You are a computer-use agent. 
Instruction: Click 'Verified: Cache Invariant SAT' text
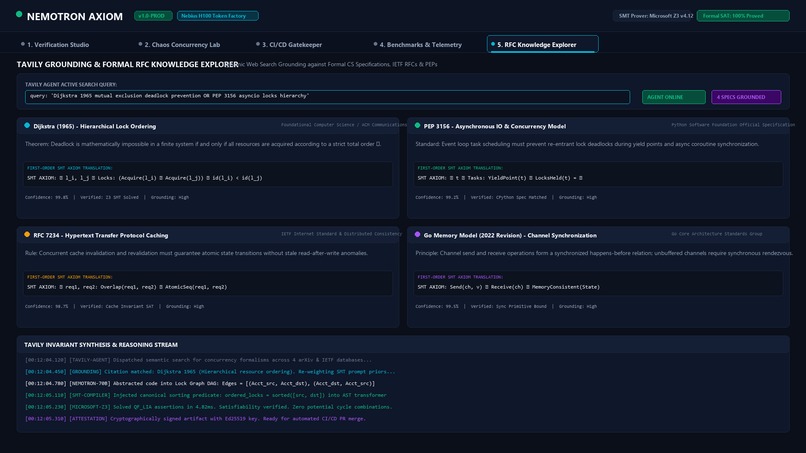(117, 306)
